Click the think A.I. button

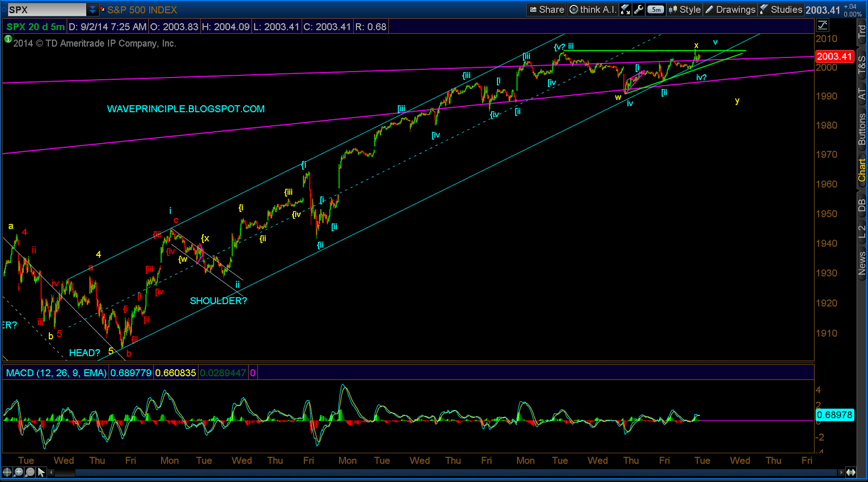(x=592, y=9)
